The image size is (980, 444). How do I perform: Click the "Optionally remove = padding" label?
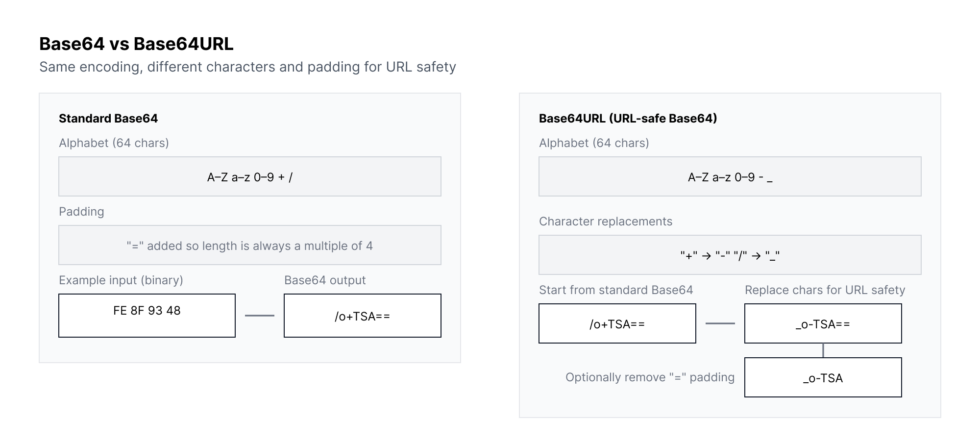650,377
